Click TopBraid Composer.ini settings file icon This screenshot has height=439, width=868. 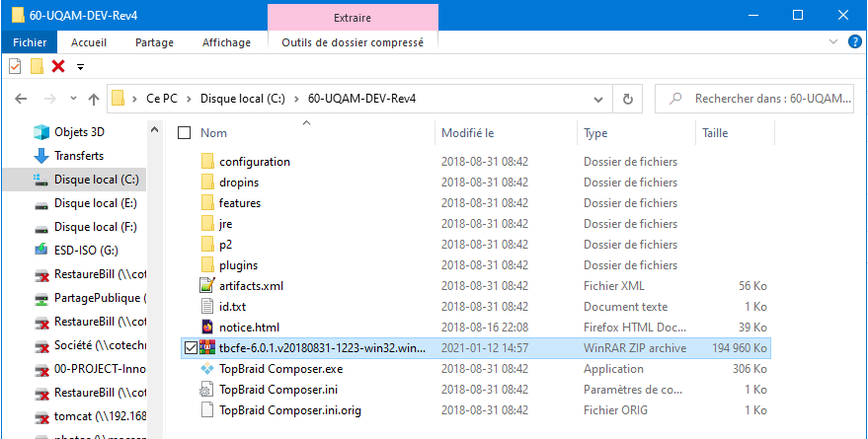tap(206, 390)
